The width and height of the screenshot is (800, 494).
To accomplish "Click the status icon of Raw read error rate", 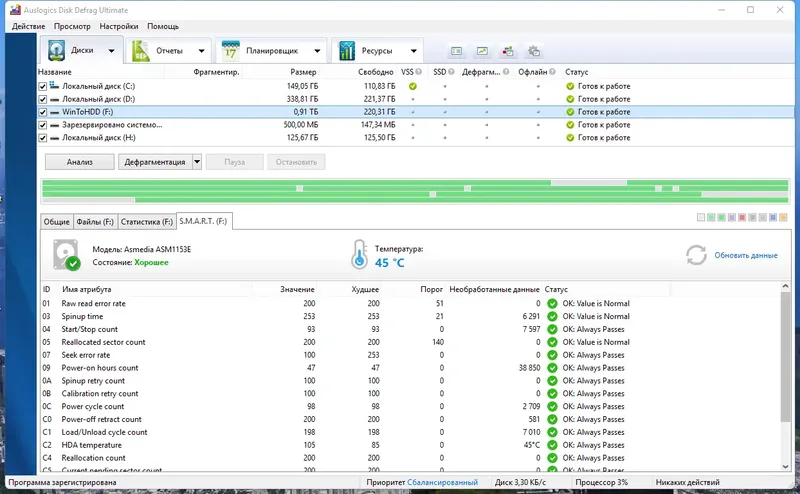I will [552, 304].
